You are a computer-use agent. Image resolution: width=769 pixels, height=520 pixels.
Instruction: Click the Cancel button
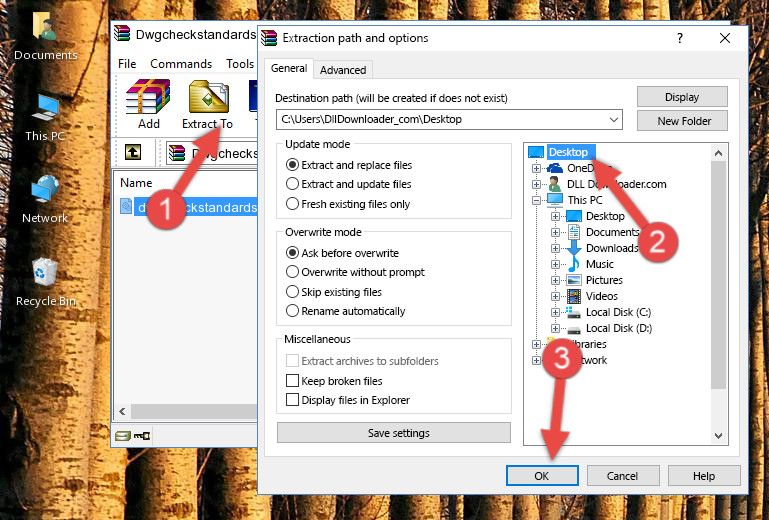coord(622,476)
